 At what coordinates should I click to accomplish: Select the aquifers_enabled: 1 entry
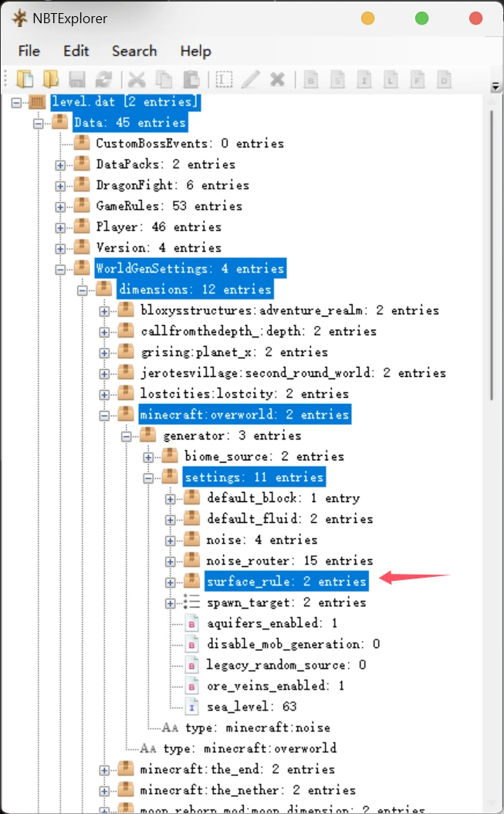click(272, 623)
